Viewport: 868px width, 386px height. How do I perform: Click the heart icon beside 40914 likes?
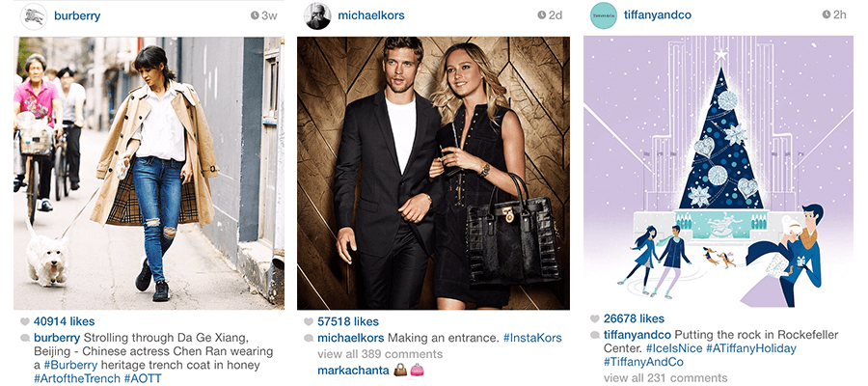point(24,321)
